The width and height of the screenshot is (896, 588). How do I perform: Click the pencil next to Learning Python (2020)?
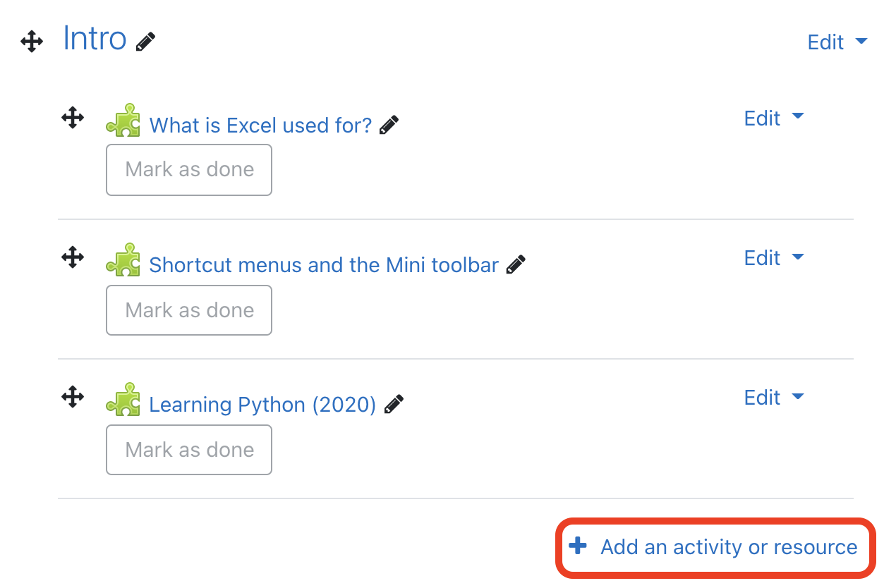pyautogui.click(x=394, y=404)
